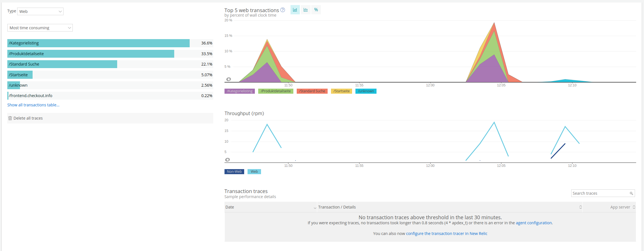Toggle the Non-Web throughput legend
Screen dimensions: 644x251
pyautogui.click(x=234, y=172)
